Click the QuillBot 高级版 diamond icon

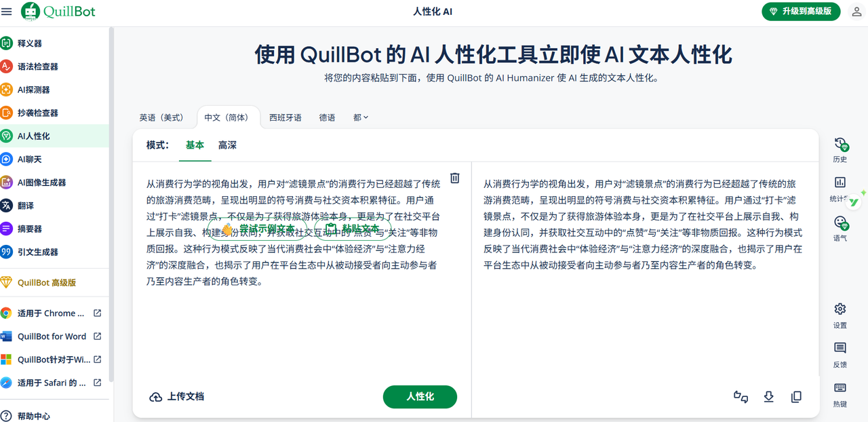(6, 282)
